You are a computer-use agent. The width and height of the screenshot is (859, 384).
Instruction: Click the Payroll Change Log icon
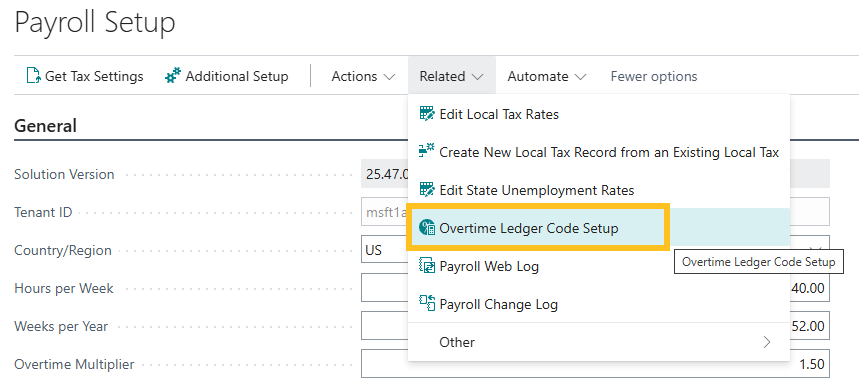pos(427,304)
